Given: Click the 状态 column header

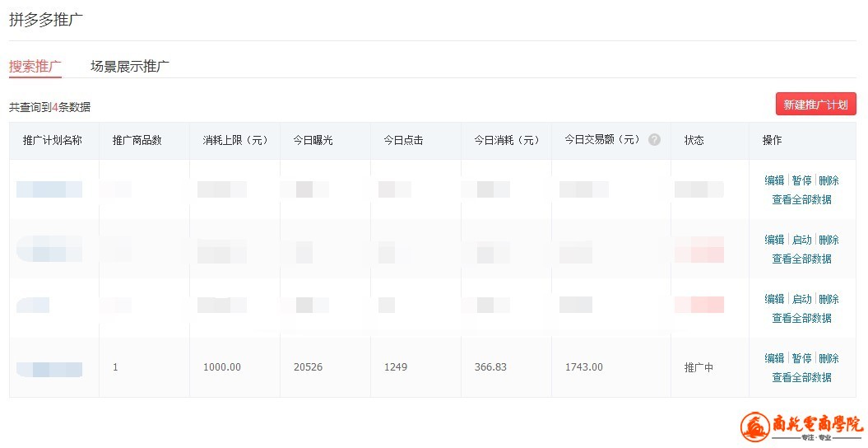Looking at the screenshot, I should click(694, 140).
